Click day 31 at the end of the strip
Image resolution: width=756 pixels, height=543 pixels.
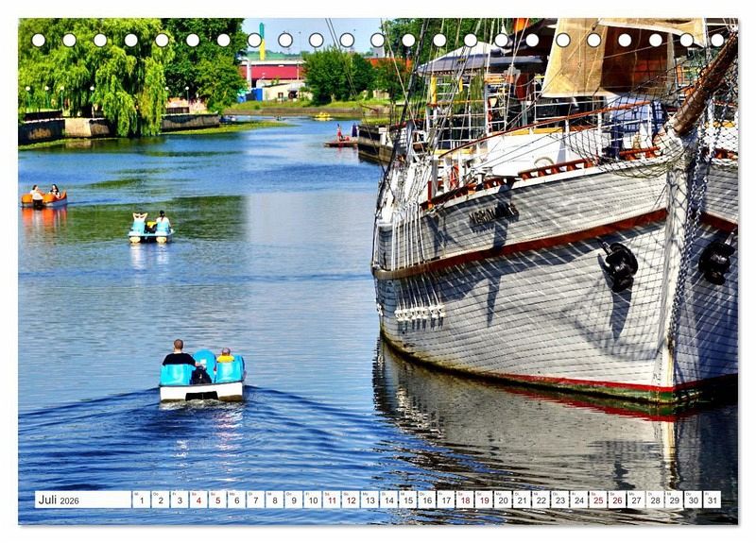(x=711, y=500)
